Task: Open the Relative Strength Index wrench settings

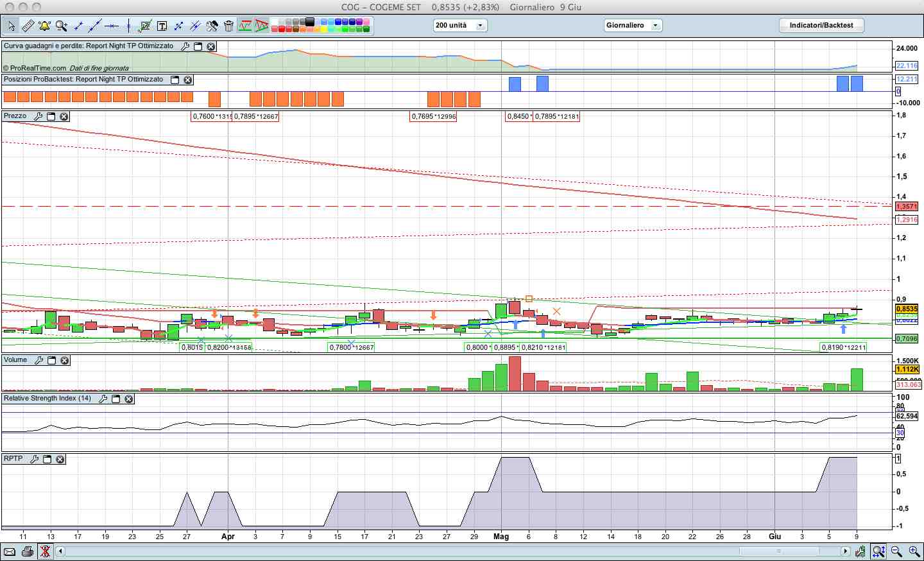Action: (103, 399)
